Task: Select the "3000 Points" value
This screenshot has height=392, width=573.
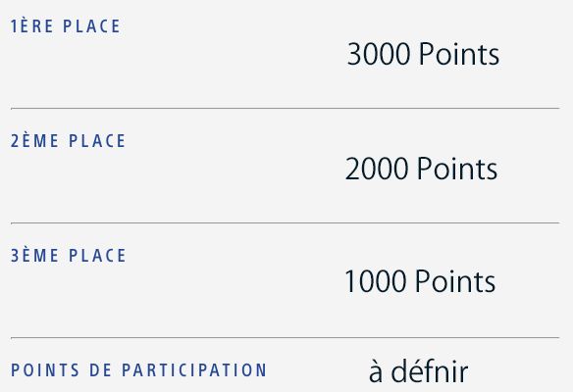Action: 423,54
